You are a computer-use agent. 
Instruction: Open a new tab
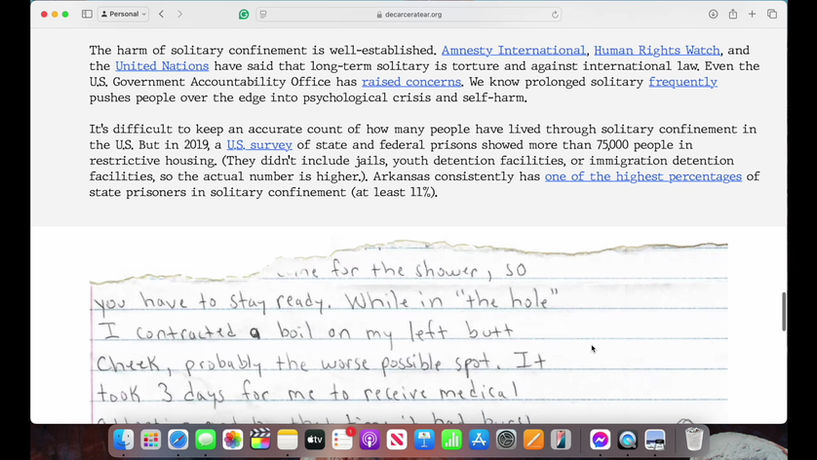click(x=752, y=14)
